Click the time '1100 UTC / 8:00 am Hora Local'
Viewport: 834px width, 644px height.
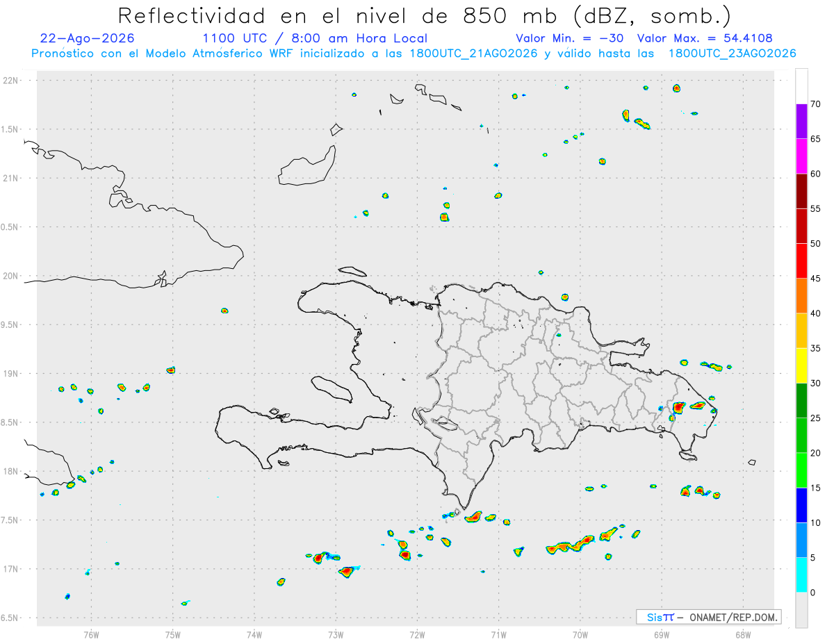tap(315, 38)
